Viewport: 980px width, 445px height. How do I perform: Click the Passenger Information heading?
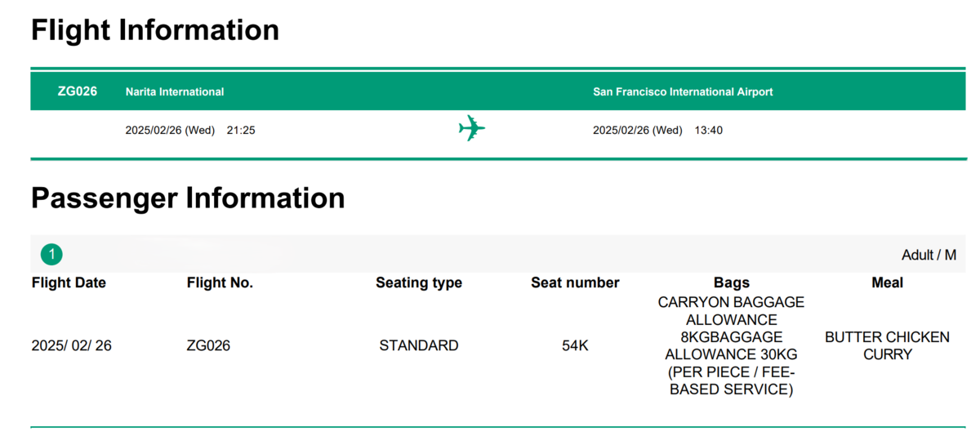[x=188, y=198]
